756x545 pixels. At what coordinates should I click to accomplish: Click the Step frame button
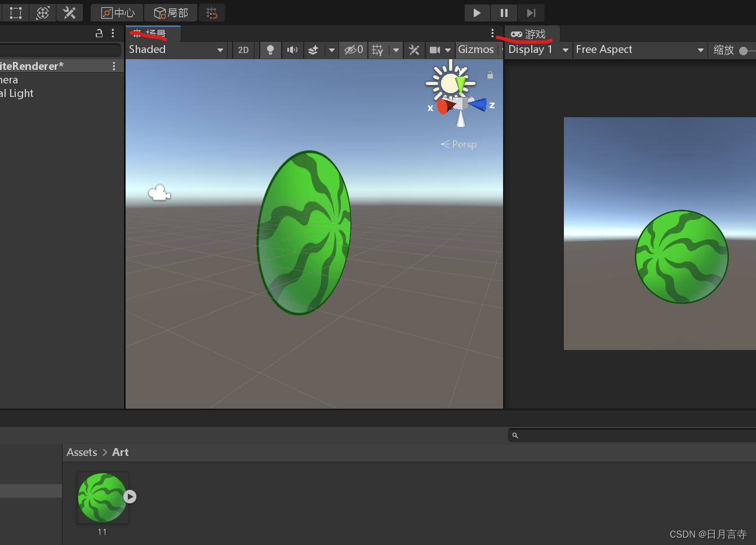click(x=530, y=12)
